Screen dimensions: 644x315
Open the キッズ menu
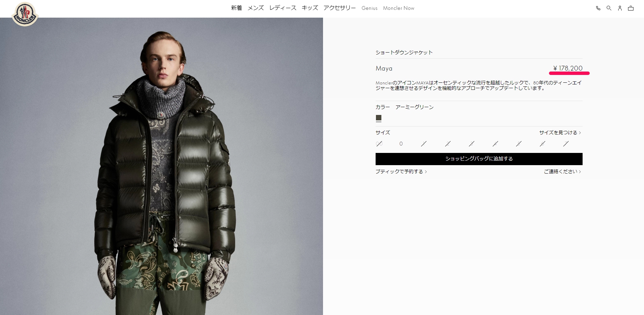pyautogui.click(x=310, y=8)
